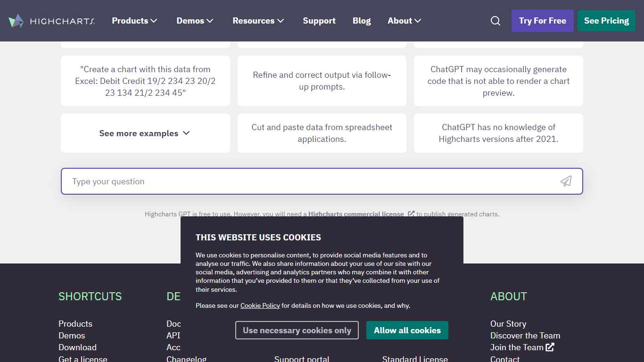
Task: Open the search magnifier icon
Action: 495,21
